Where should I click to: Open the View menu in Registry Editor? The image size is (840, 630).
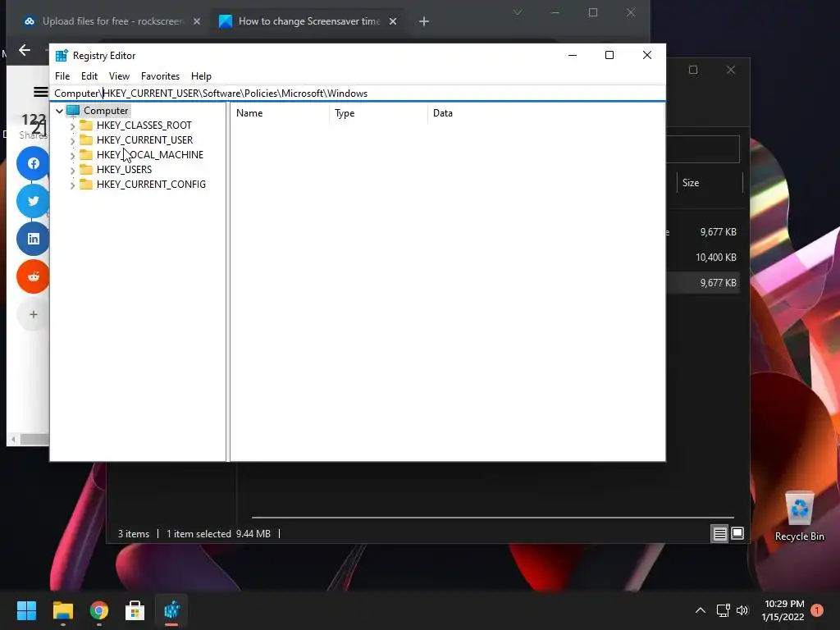[x=119, y=76]
